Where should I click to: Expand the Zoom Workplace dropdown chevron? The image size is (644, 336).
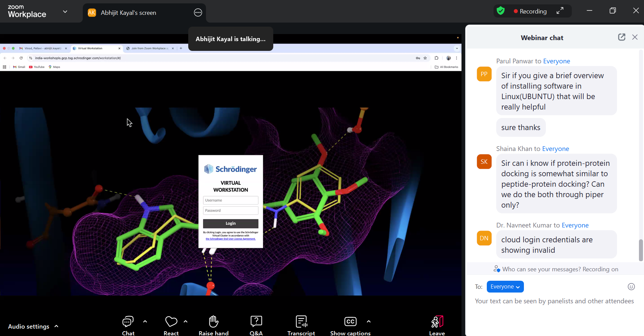(65, 11)
